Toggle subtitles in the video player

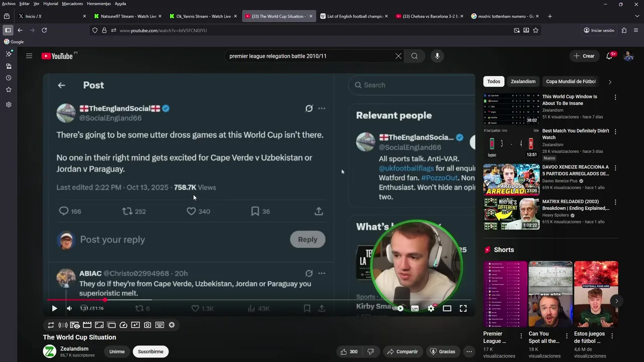pyautogui.click(x=415, y=308)
